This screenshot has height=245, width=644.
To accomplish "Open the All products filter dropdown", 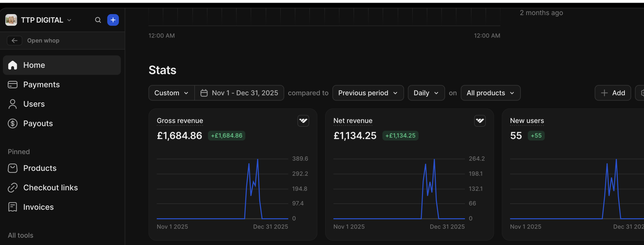I will tap(490, 93).
